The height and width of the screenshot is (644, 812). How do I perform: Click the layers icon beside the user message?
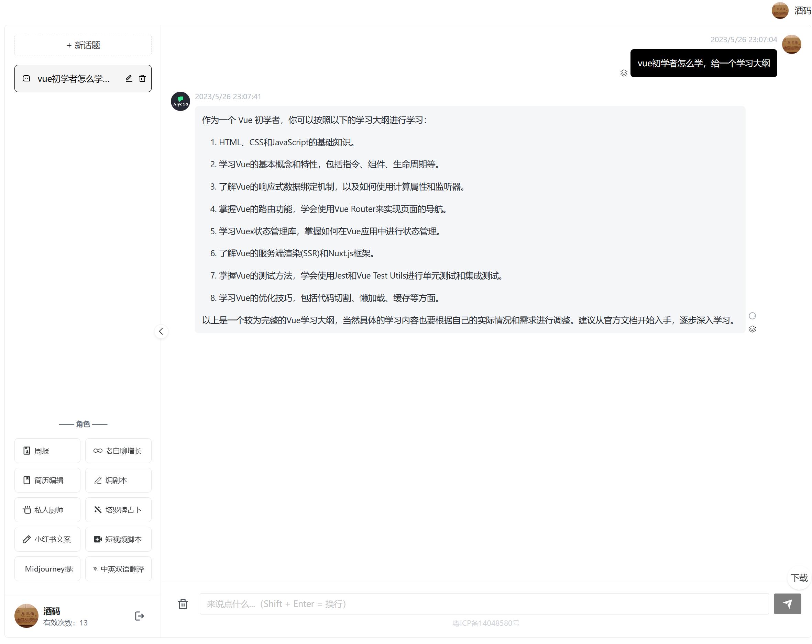[624, 73]
